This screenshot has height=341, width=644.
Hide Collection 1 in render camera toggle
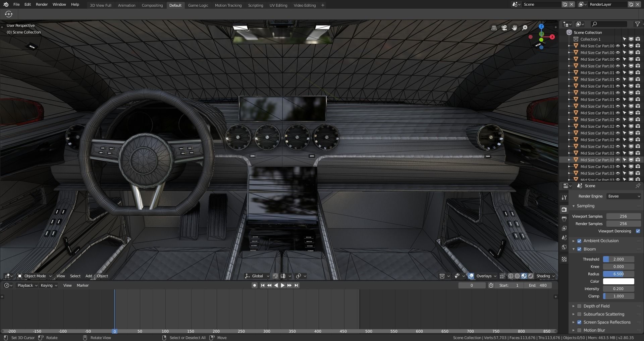(x=638, y=39)
